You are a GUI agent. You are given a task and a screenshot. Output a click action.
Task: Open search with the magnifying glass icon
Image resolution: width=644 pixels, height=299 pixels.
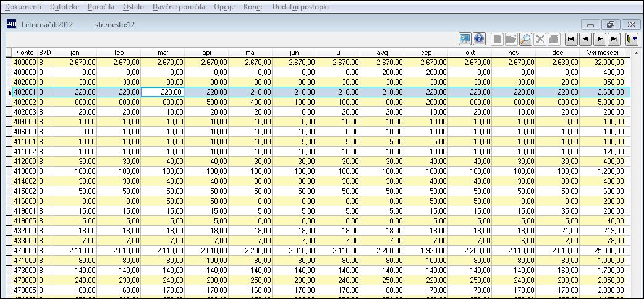pos(525,39)
